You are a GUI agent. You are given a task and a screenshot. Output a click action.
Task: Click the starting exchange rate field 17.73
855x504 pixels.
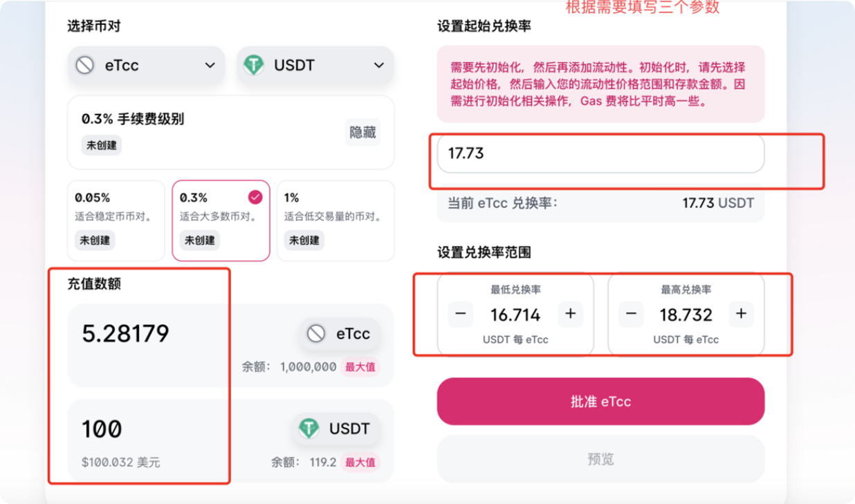(x=600, y=153)
